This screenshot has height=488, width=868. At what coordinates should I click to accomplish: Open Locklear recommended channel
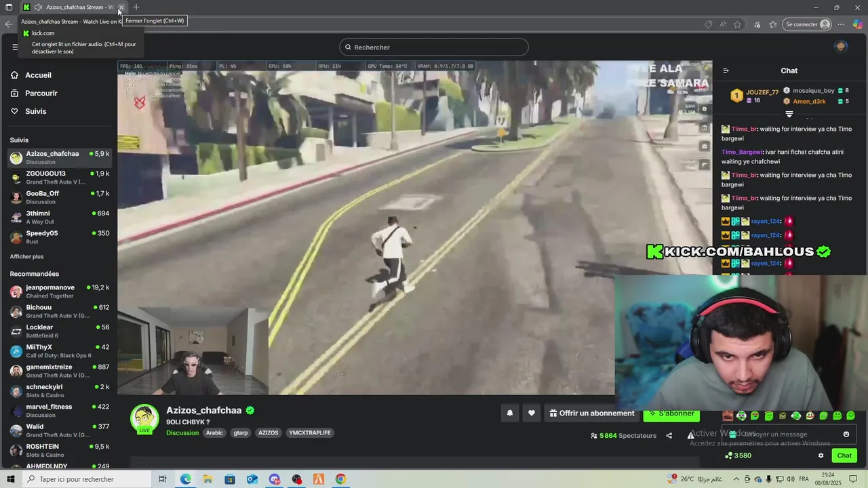pyautogui.click(x=60, y=331)
